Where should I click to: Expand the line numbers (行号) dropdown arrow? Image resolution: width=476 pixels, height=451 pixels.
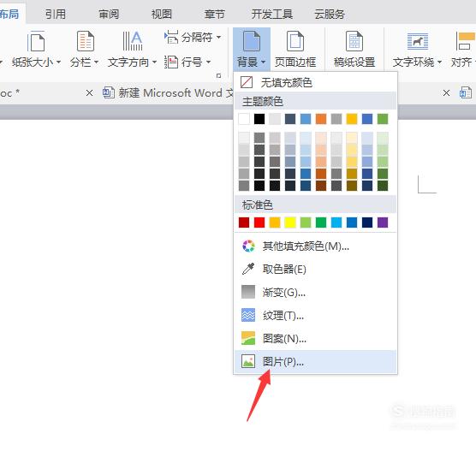pos(208,62)
